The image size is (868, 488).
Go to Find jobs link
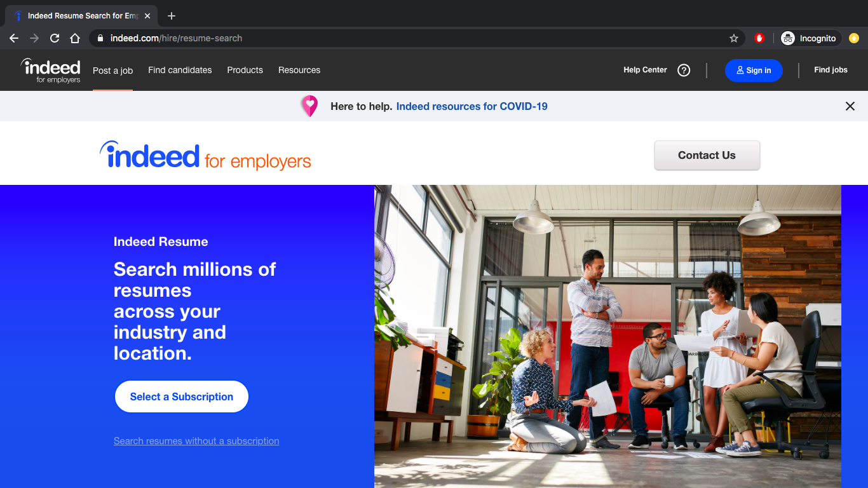click(x=831, y=70)
